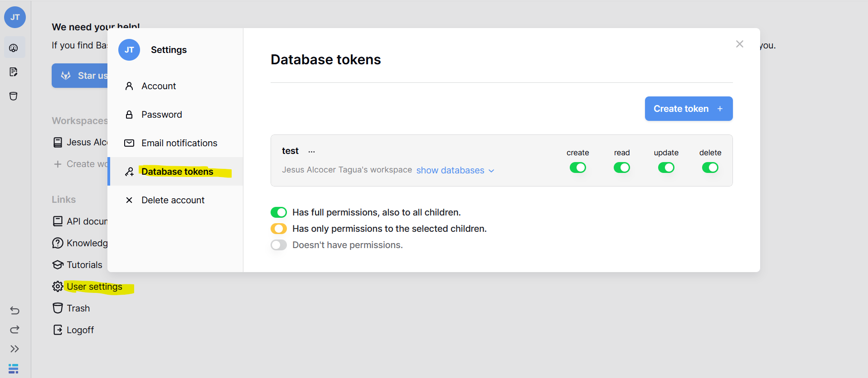Open the test token options menu

311,152
